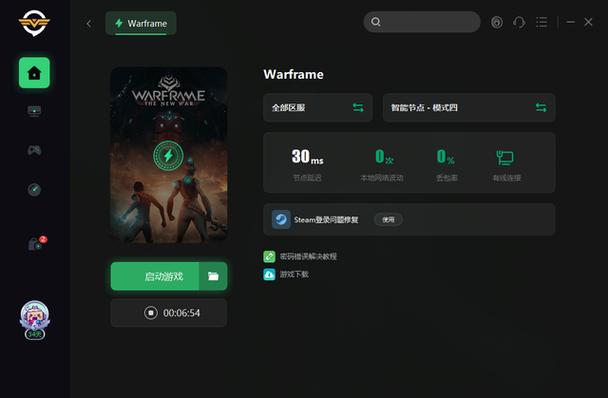Open the monitor icon in sidebar

34,112
